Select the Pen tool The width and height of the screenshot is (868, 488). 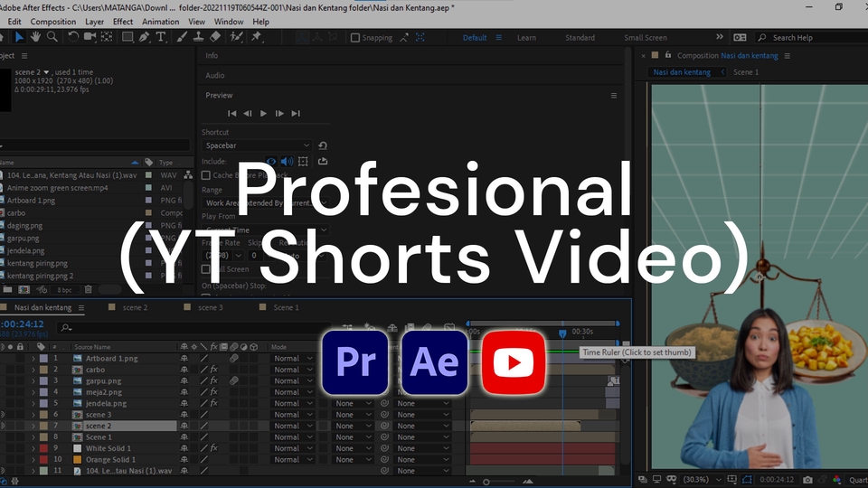pos(144,37)
